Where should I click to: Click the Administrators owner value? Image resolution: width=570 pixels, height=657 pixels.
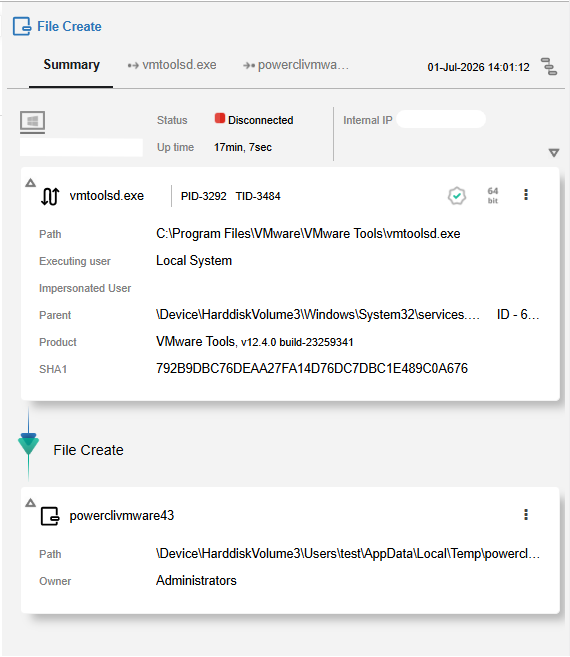pos(196,581)
